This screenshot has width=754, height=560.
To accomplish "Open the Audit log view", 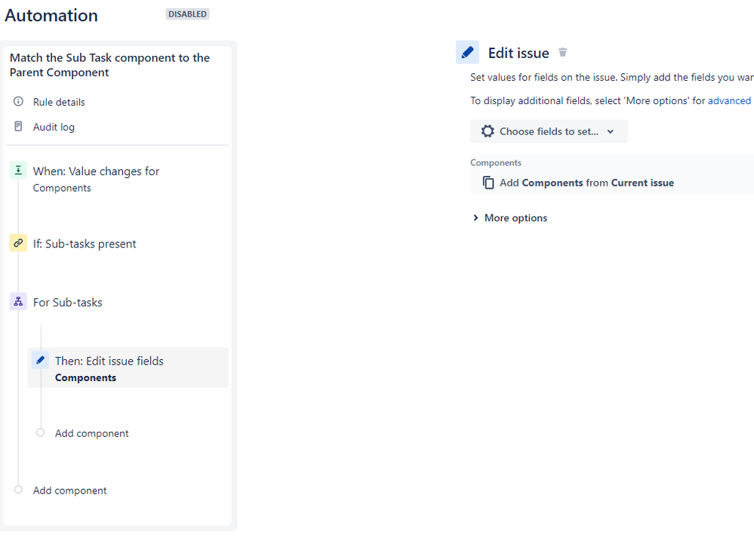I will coord(54,126).
